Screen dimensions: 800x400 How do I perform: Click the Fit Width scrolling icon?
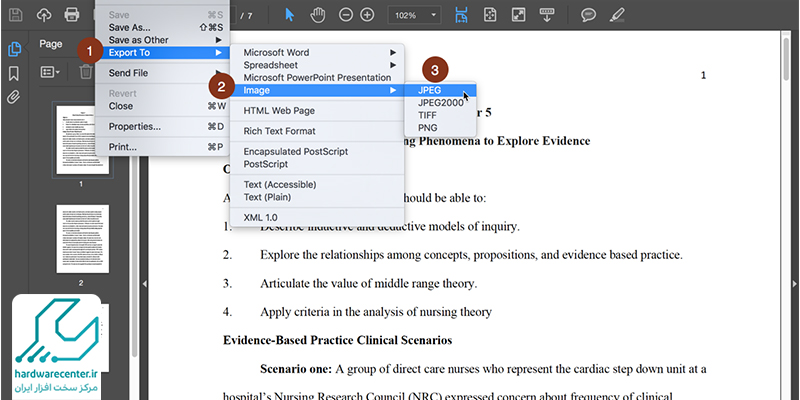(462, 15)
